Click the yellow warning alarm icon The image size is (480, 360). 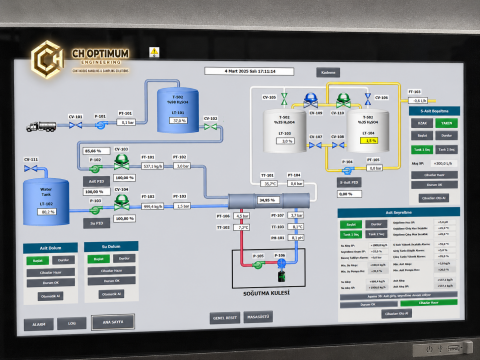[x=154, y=52]
